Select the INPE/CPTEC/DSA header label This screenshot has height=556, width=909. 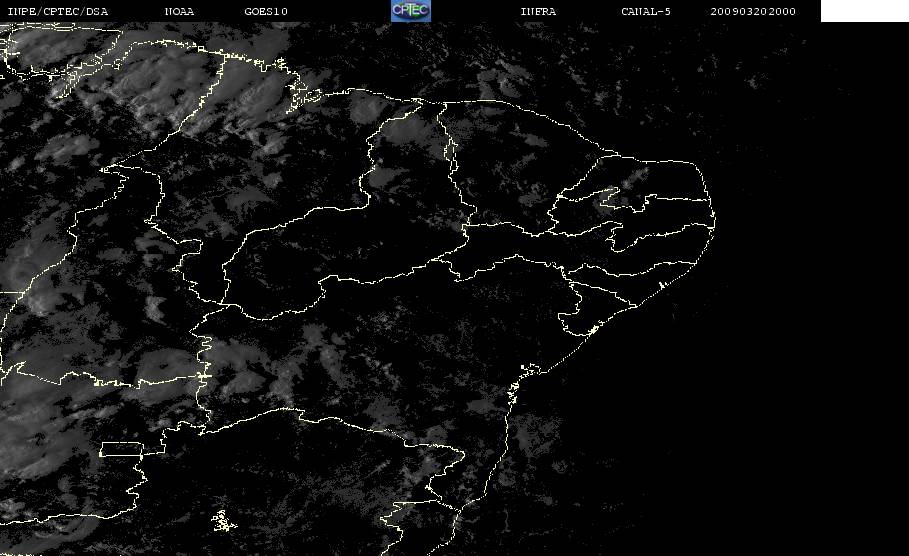tap(58, 11)
